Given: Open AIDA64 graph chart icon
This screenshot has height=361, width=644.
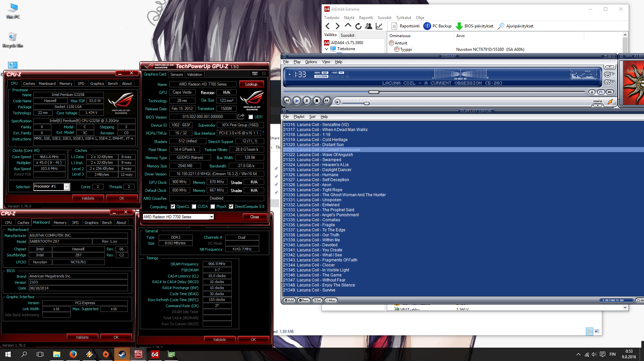Looking at the screenshot, I should tap(379, 26).
